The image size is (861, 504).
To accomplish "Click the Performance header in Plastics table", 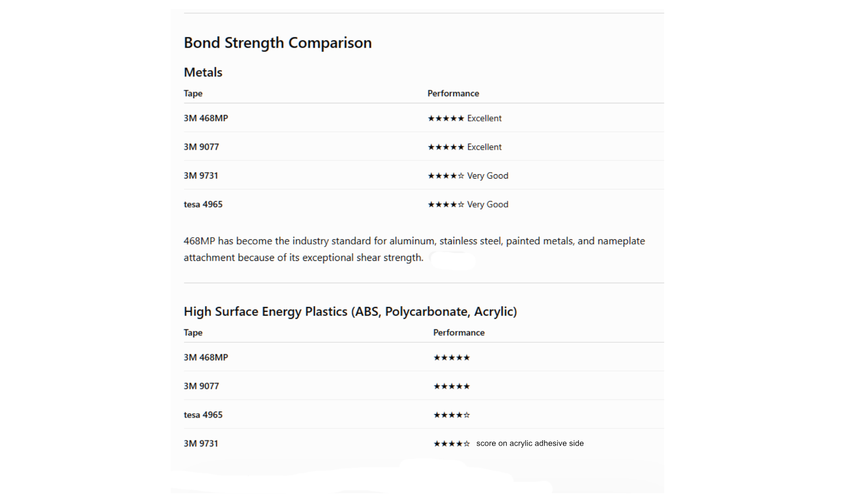I will tap(459, 333).
